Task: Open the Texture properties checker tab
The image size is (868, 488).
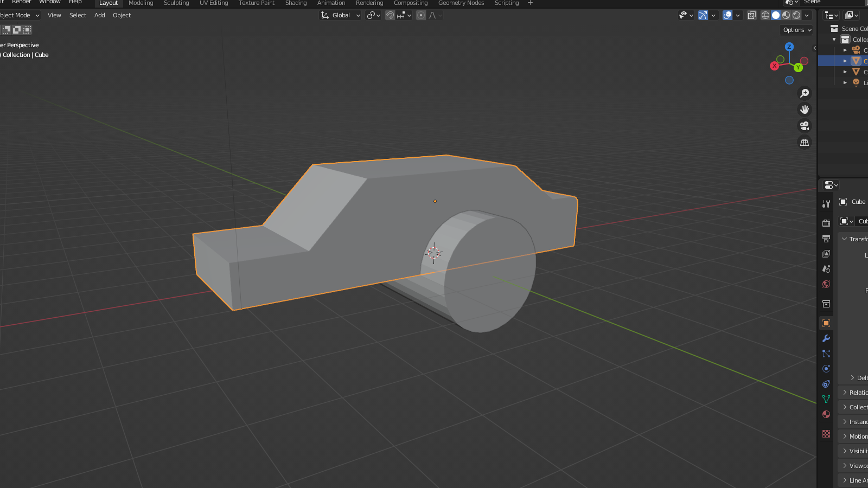Action: 826,434
